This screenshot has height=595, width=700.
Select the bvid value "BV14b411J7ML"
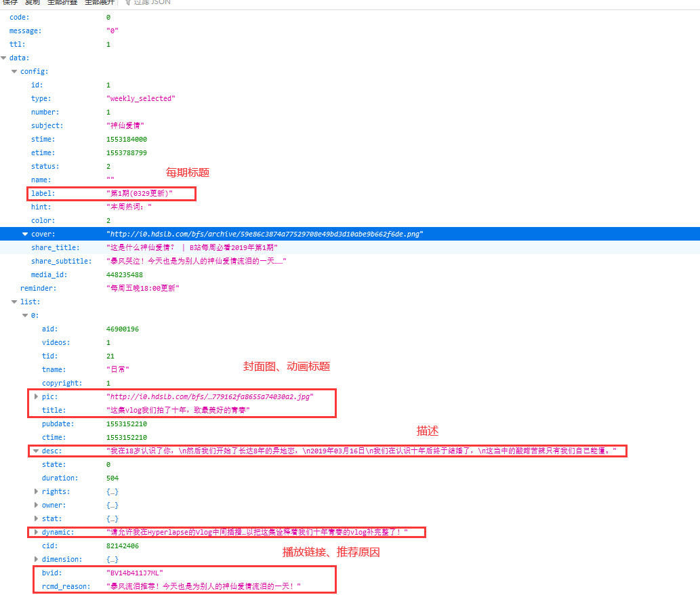pyautogui.click(x=135, y=573)
